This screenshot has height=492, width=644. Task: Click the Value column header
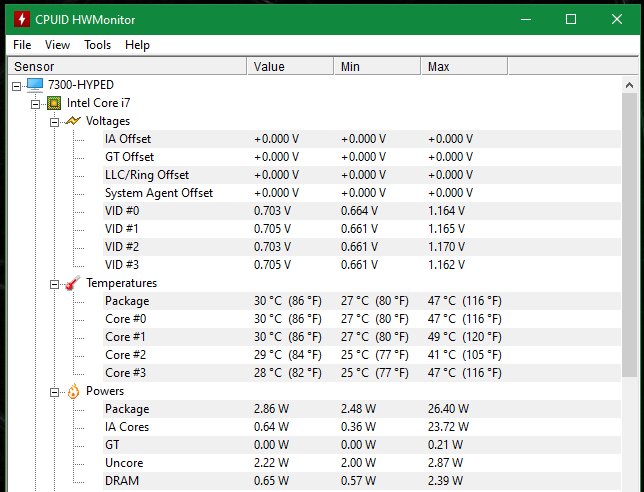(290, 66)
